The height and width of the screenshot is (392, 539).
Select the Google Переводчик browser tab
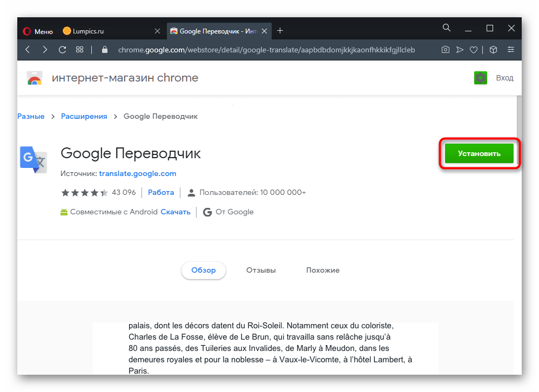(x=219, y=31)
